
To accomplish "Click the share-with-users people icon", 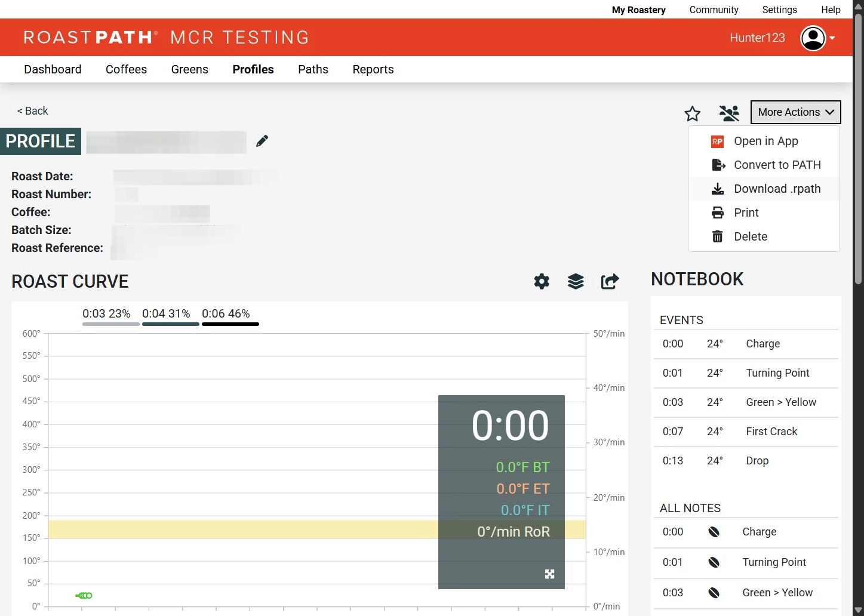I will [x=729, y=113].
